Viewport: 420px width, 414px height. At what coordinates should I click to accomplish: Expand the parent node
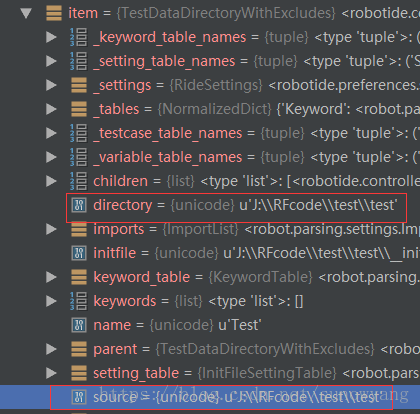51,349
